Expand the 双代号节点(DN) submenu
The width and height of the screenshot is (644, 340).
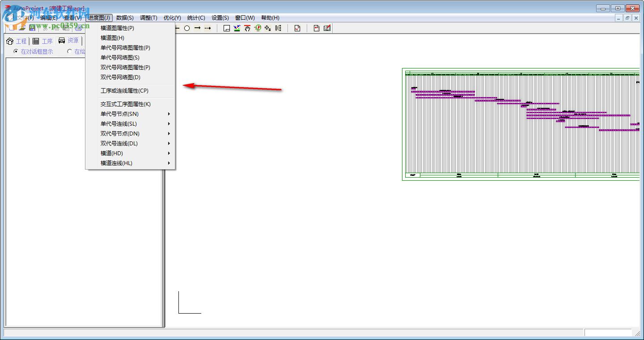[x=130, y=133]
